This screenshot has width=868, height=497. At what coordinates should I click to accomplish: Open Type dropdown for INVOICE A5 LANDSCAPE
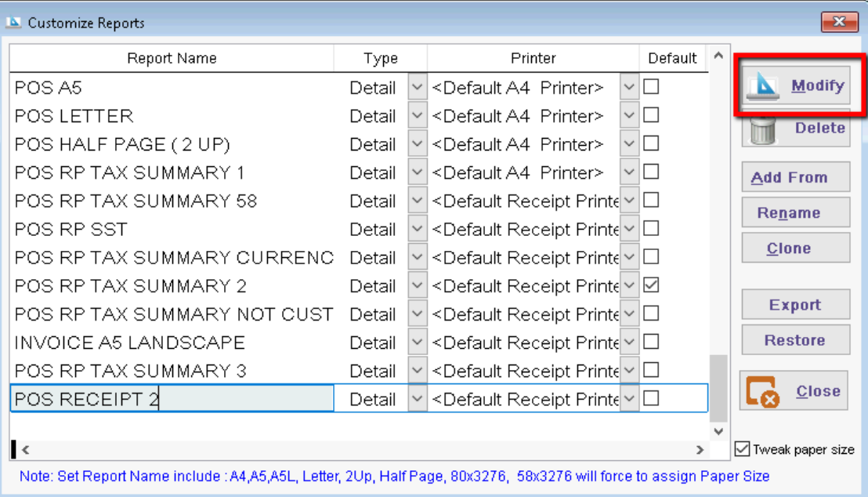(418, 343)
